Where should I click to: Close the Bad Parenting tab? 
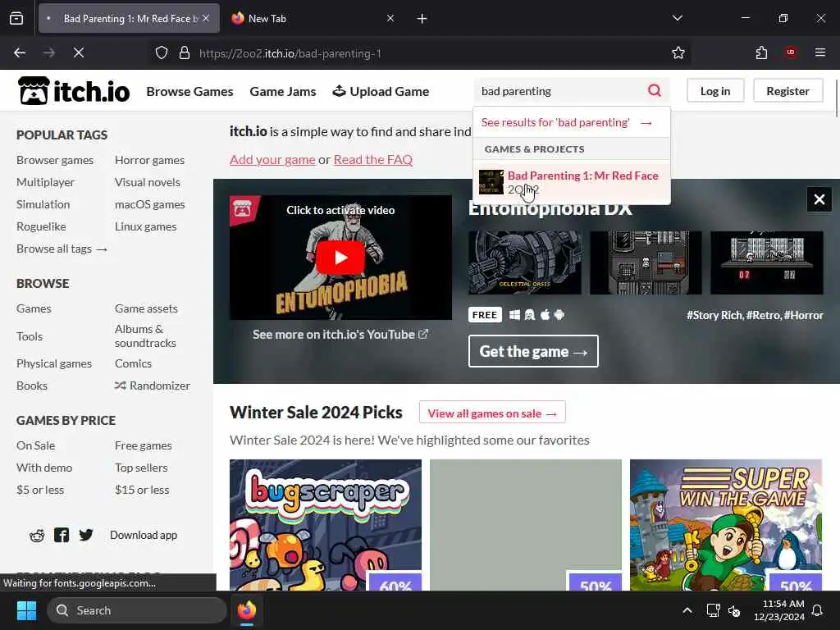point(206,18)
